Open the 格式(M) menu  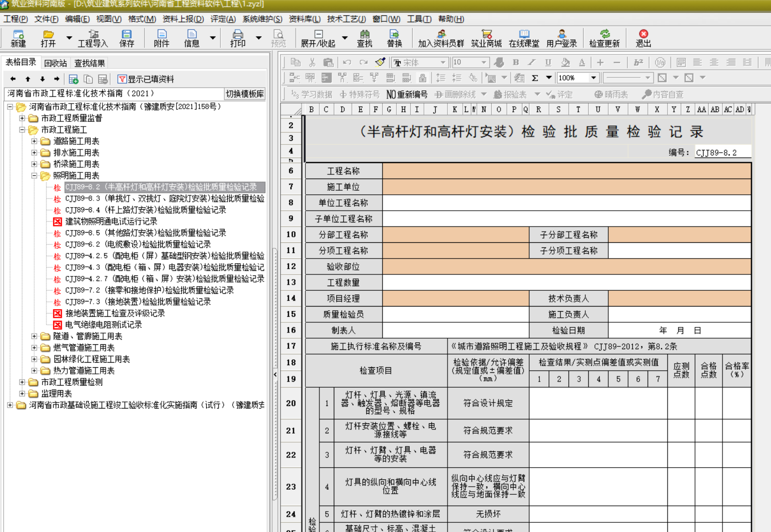point(142,19)
